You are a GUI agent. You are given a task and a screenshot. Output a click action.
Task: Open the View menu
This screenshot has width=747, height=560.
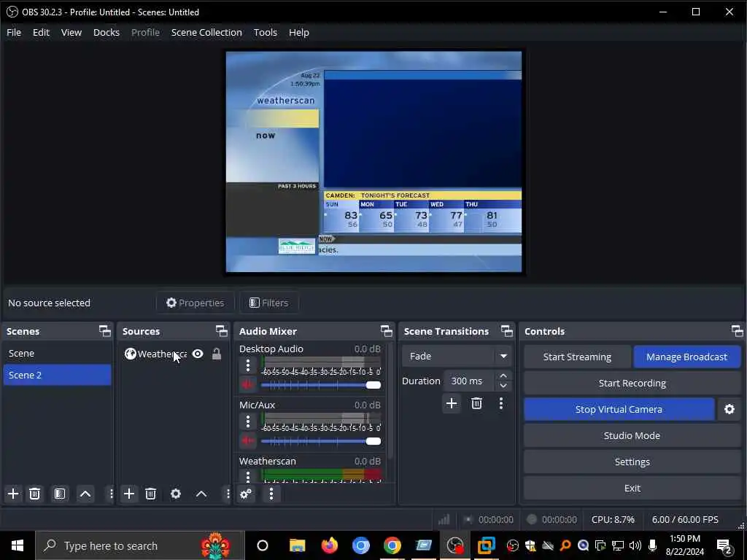point(71,32)
